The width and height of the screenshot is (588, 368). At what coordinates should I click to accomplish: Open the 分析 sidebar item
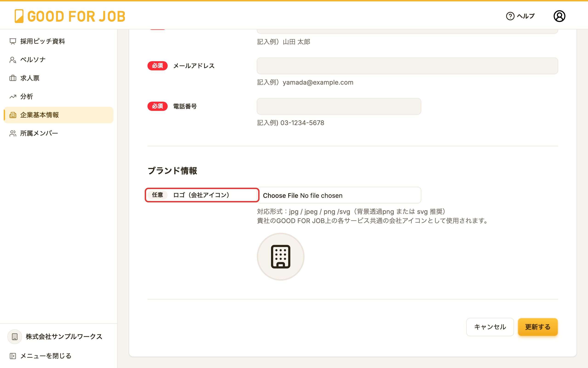(59, 97)
